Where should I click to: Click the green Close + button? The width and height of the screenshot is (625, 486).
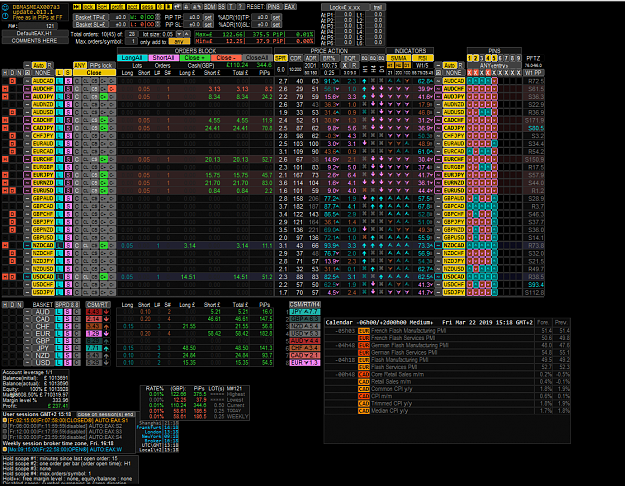tap(194, 58)
